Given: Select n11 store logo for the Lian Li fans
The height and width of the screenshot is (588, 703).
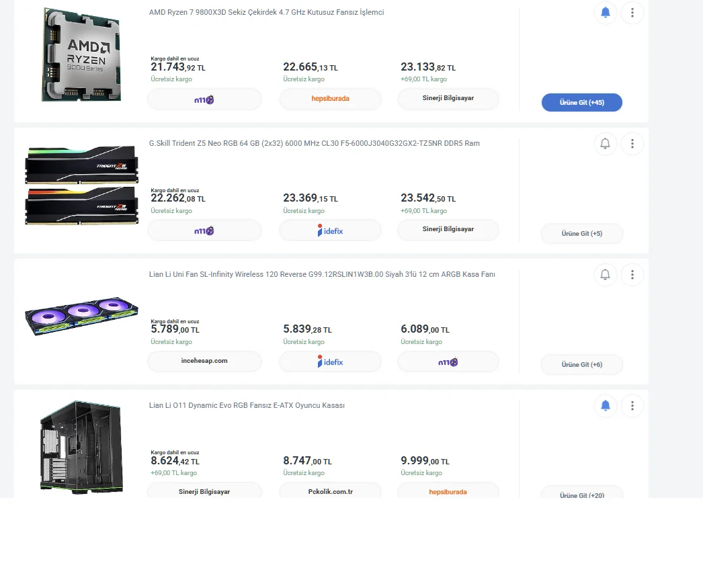Looking at the screenshot, I should tap(448, 362).
